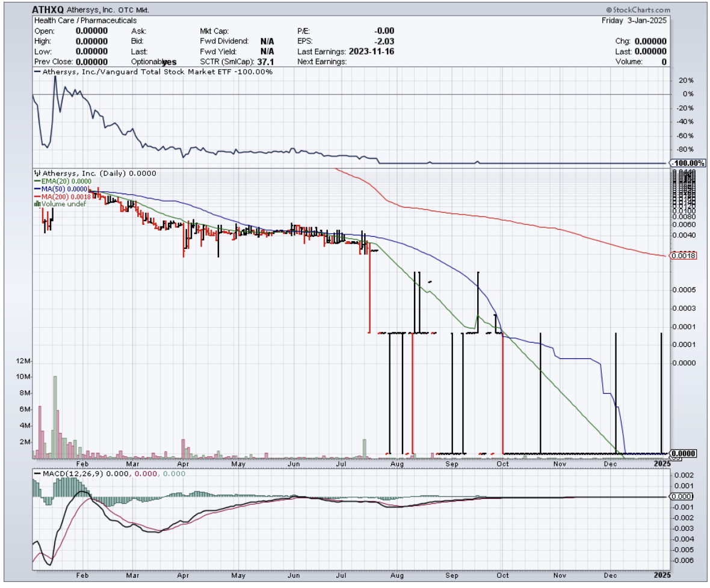Click the Aug label on the time axis
This screenshot has height=588, width=710.
point(396,464)
